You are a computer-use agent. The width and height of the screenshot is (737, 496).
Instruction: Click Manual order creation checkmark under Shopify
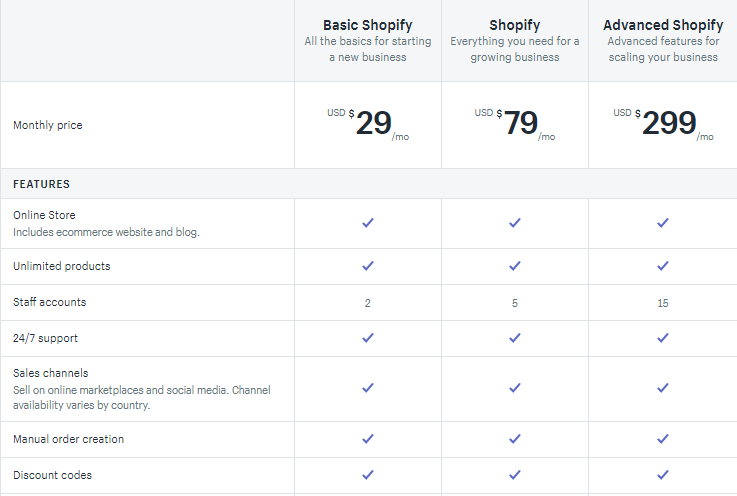click(515, 439)
